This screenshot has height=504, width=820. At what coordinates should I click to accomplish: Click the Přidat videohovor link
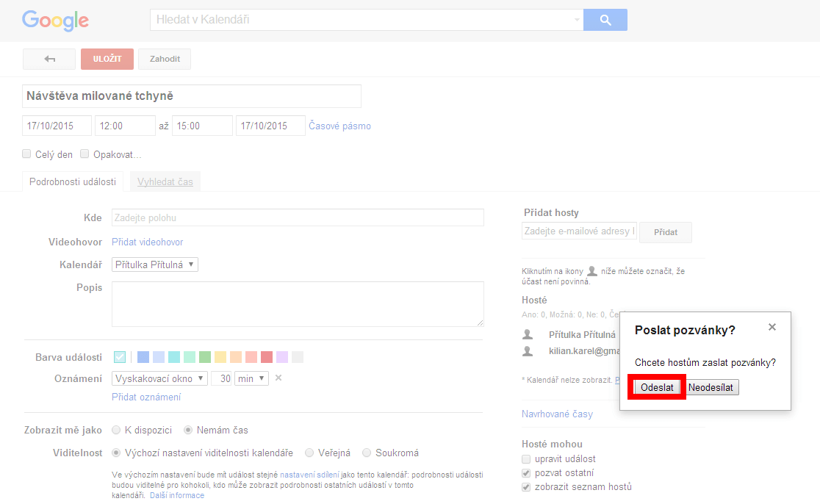pos(148,242)
